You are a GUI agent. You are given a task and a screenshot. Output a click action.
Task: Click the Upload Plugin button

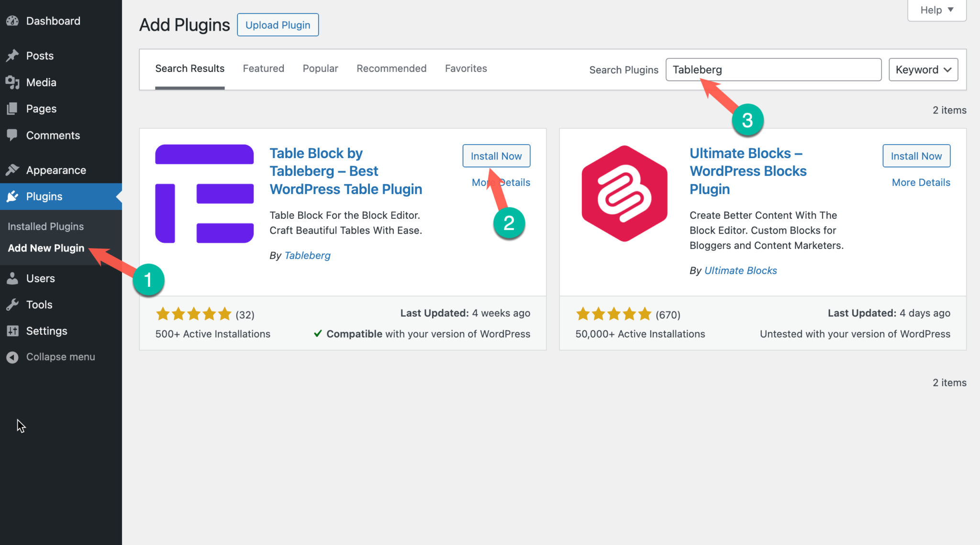coord(278,25)
